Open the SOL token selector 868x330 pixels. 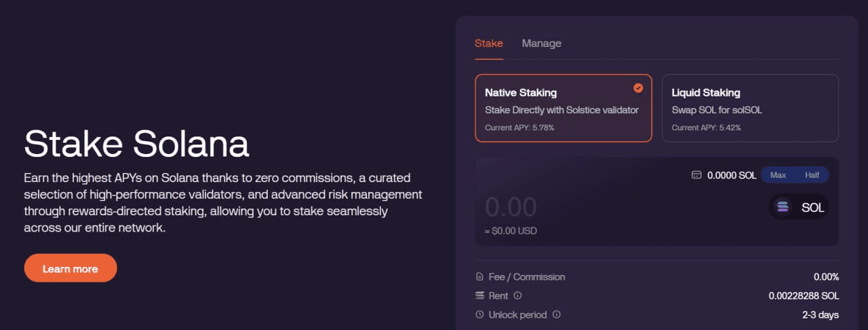click(x=799, y=207)
